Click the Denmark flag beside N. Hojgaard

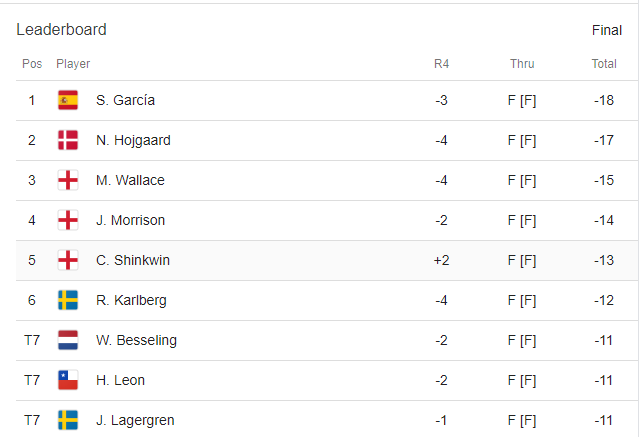click(x=68, y=140)
